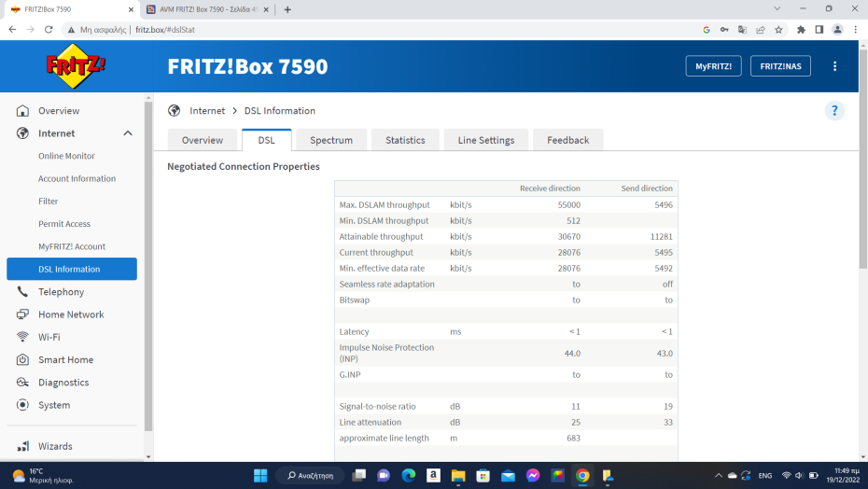Open Account Information in sidebar
This screenshot has width=868, height=489.
(x=77, y=179)
